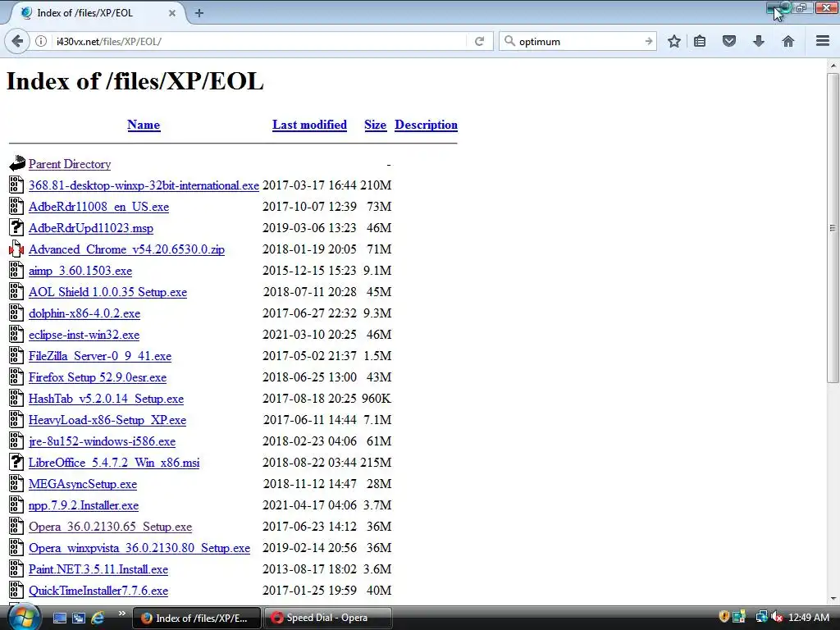Image resolution: width=840 pixels, height=630 pixels.
Task: Click Show Desktop icon in quick launch
Action: [59, 618]
